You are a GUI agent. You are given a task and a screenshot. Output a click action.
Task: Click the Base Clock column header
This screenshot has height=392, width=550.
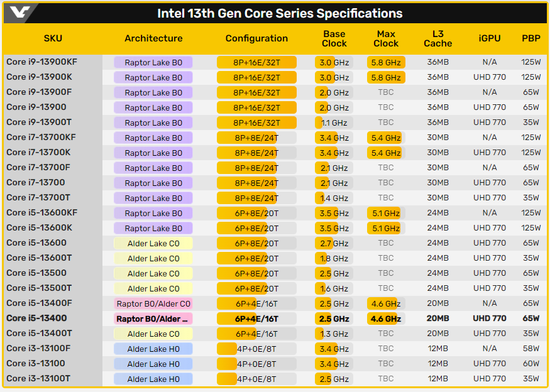coord(334,38)
